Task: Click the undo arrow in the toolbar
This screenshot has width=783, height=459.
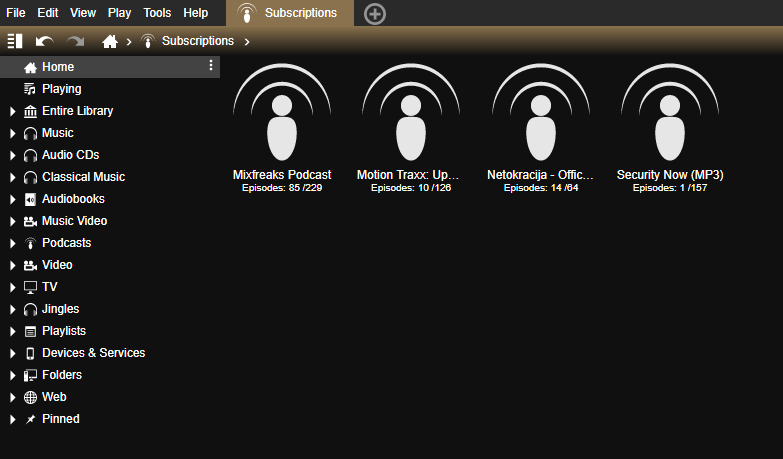Action: tap(44, 41)
